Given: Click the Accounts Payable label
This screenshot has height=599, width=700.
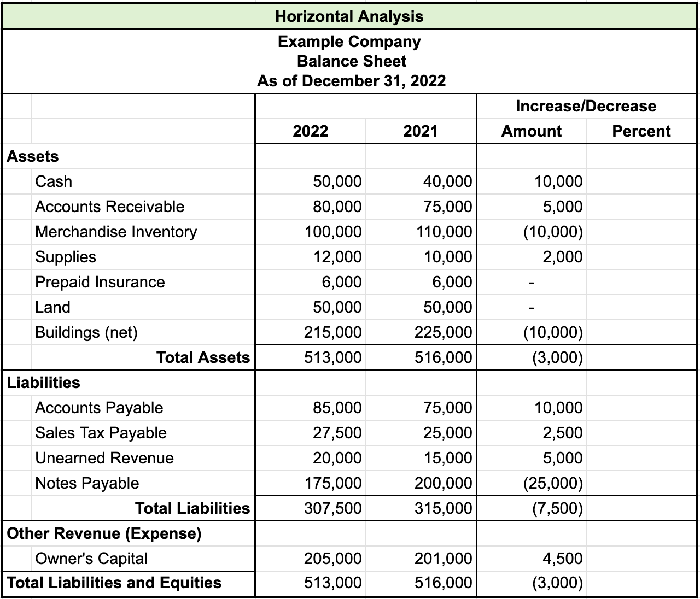Looking at the screenshot, I should click(99, 408).
